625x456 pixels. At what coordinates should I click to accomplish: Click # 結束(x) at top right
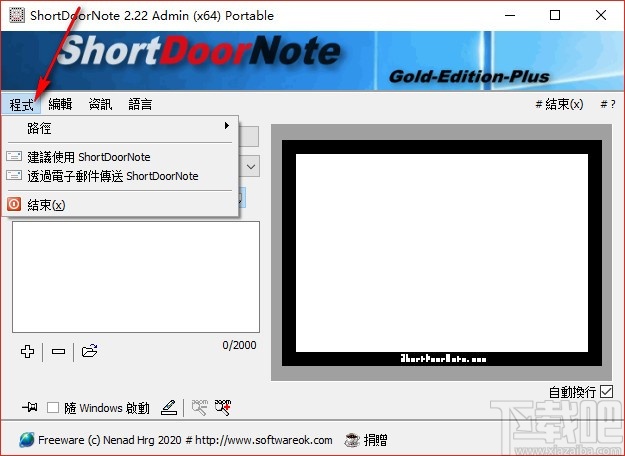pos(559,104)
